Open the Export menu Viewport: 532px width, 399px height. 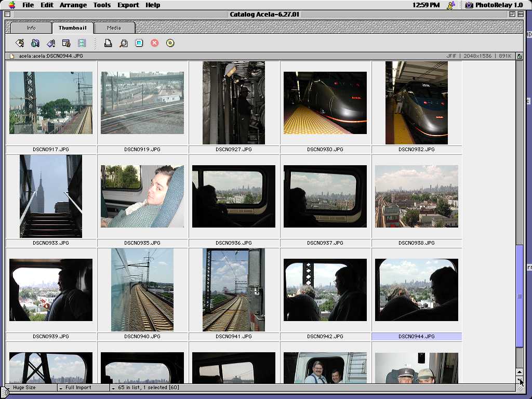point(128,5)
